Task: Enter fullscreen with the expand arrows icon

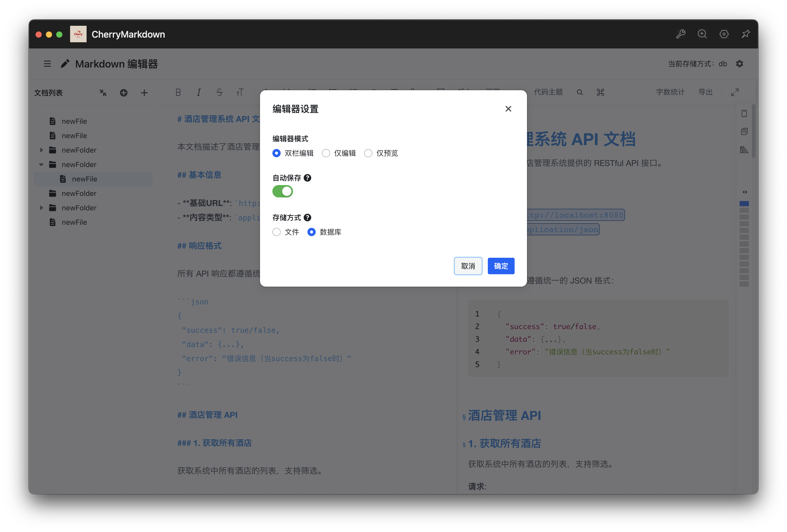Action: pyautogui.click(x=735, y=93)
